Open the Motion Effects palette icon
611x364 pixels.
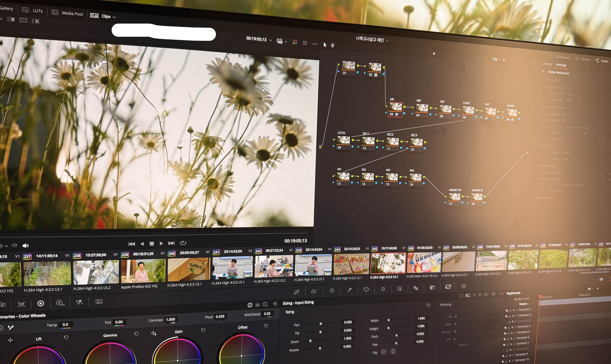point(99,302)
